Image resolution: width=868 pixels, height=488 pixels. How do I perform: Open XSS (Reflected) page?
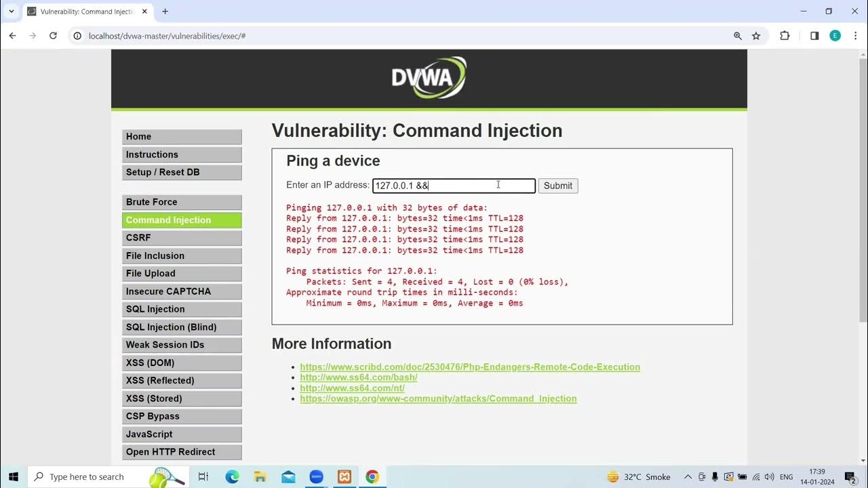pyautogui.click(x=182, y=380)
